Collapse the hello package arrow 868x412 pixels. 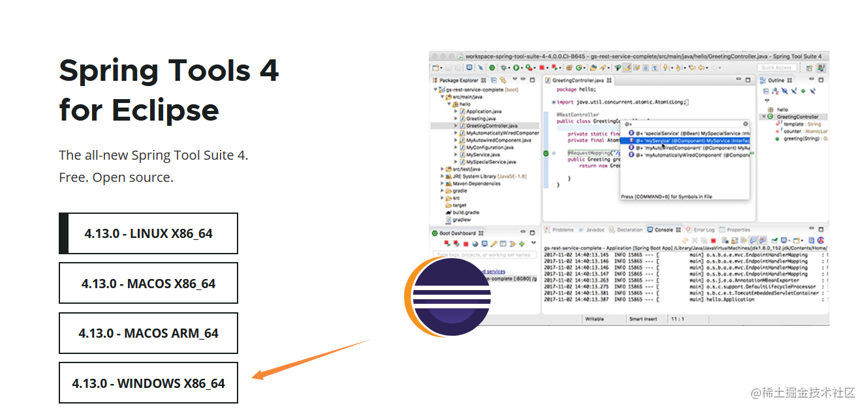[x=449, y=104]
